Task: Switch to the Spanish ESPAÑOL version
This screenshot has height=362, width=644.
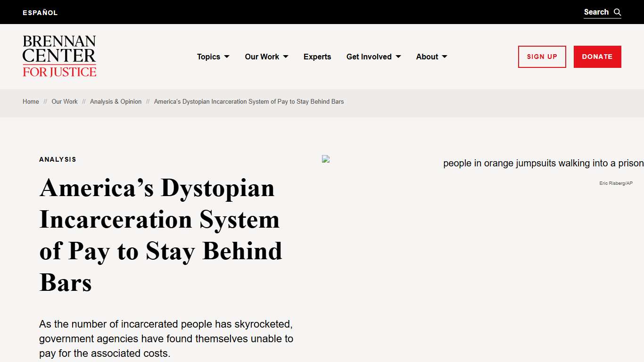Action: pyautogui.click(x=40, y=12)
